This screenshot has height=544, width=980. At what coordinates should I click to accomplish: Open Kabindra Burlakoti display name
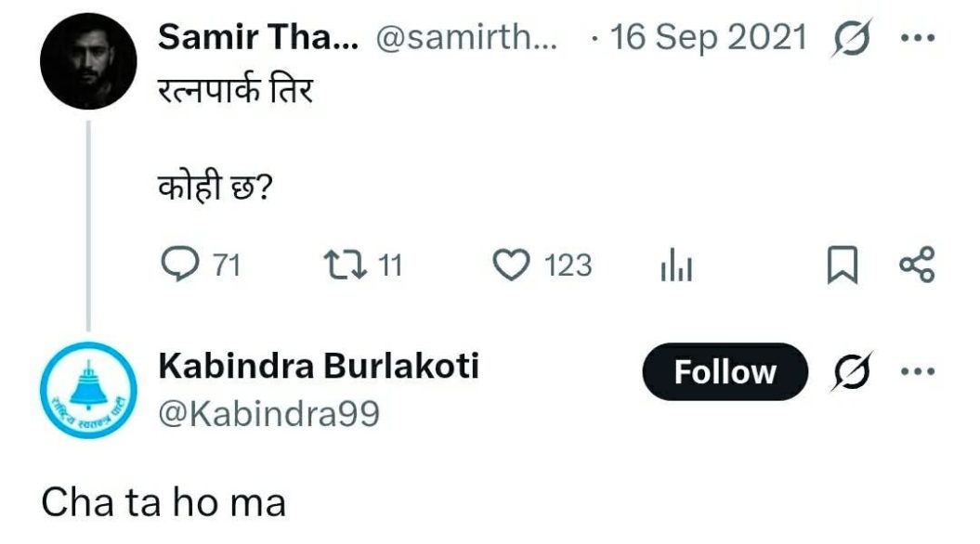point(319,367)
